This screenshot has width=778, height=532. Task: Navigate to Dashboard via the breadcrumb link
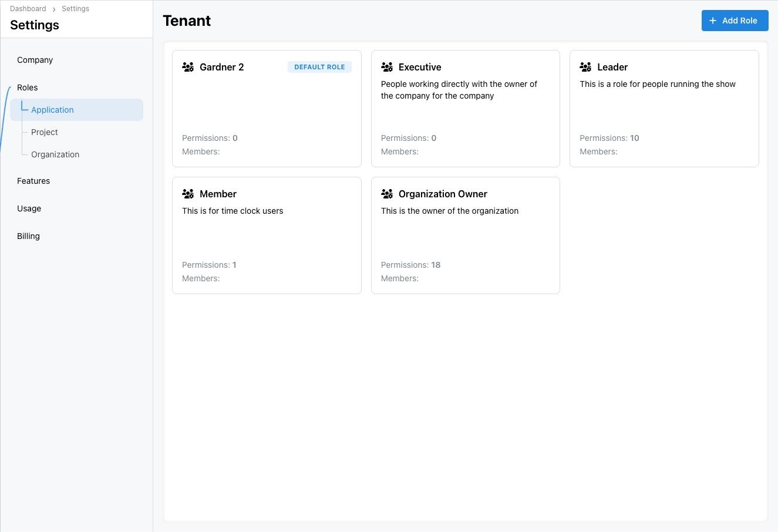point(28,8)
